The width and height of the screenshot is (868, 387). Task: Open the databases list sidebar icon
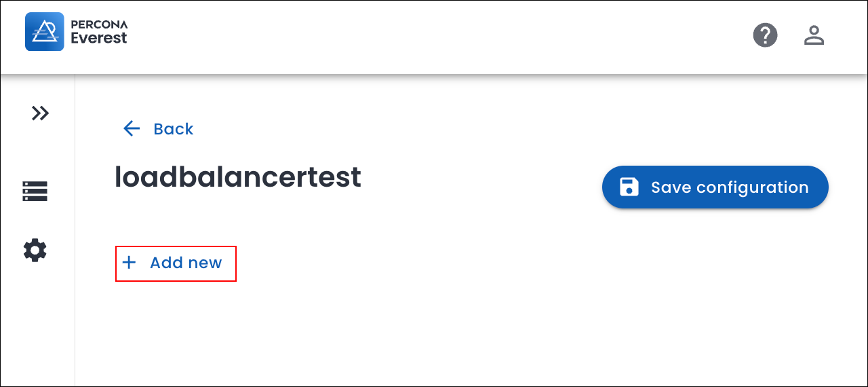(35, 191)
